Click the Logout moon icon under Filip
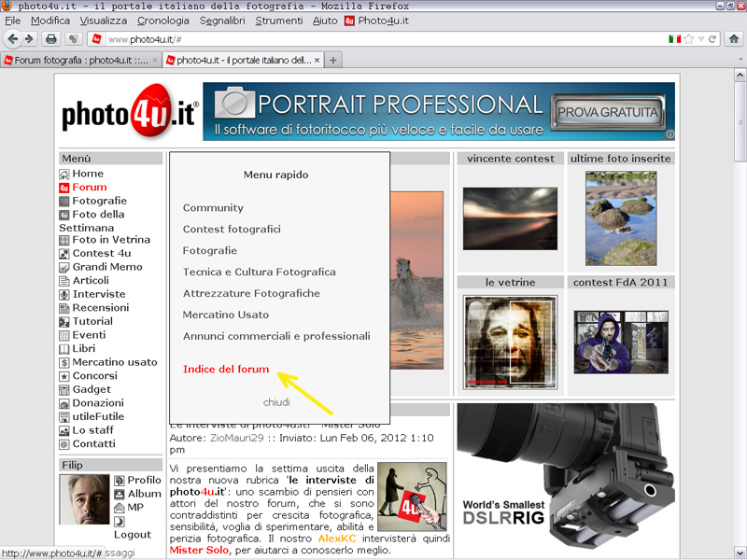 click(120, 522)
